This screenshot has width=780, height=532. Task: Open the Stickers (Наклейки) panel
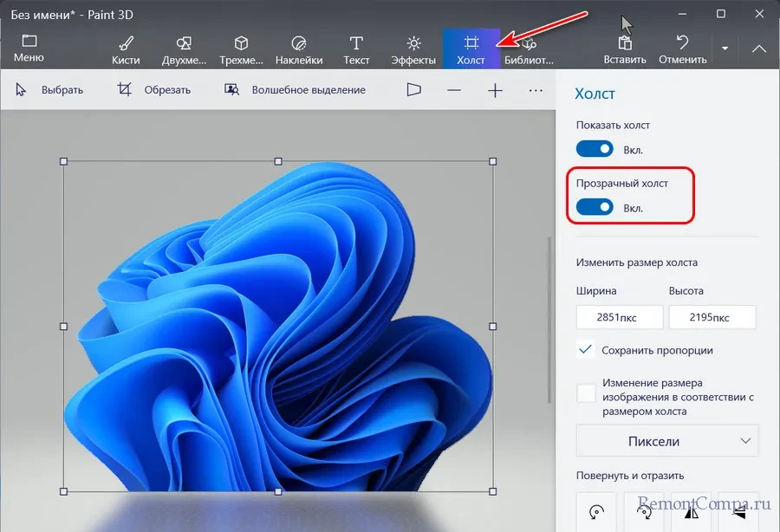pyautogui.click(x=299, y=49)
